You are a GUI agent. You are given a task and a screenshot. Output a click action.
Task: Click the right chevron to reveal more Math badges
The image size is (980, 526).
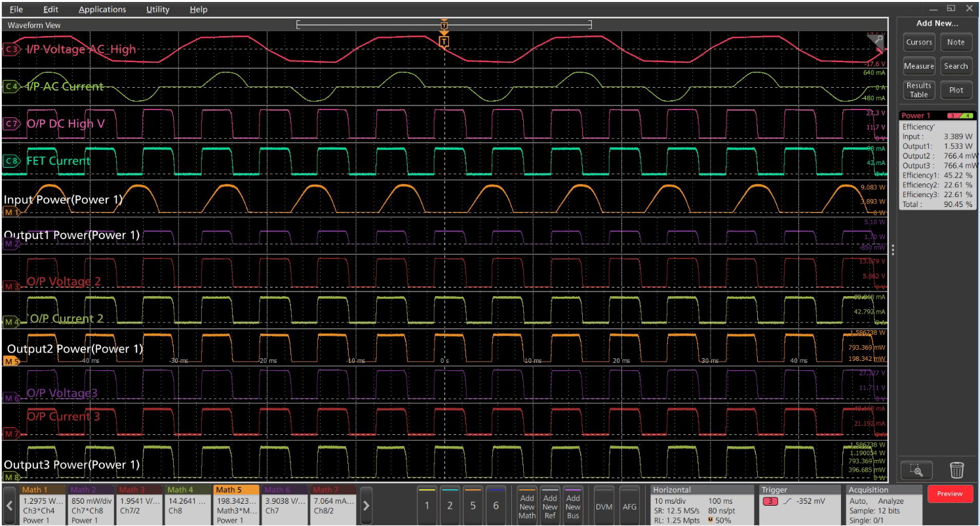click(366, 504)
